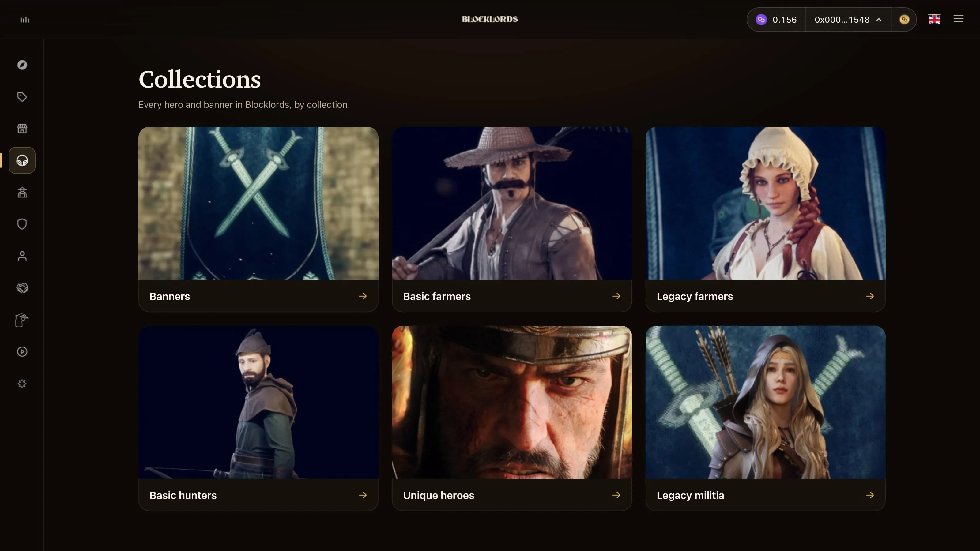This screenshot has height=551, width=980.
Task: Expand the wallet address 0x000...1548 dropdown
Action: tap(848, 19)
